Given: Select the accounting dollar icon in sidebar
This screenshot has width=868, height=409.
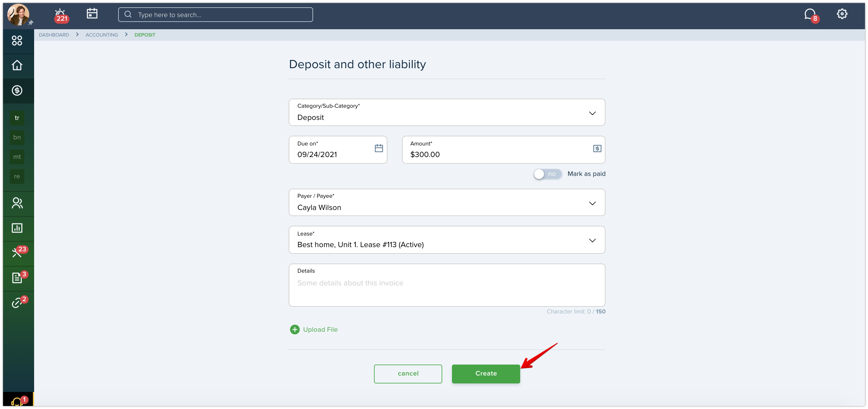Looking at the screenshot, I should [x=17, y=90].
